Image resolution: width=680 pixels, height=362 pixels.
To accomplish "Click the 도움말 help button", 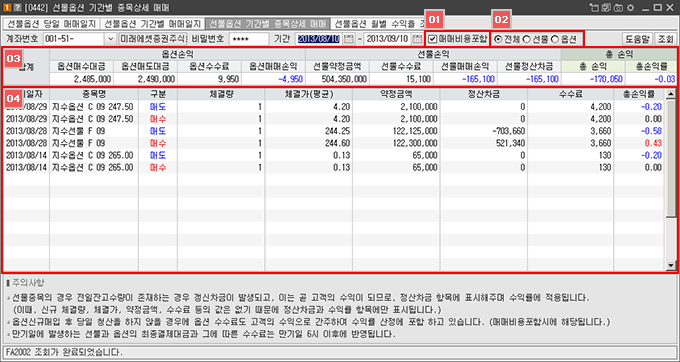I will click(x=637, y=39).
